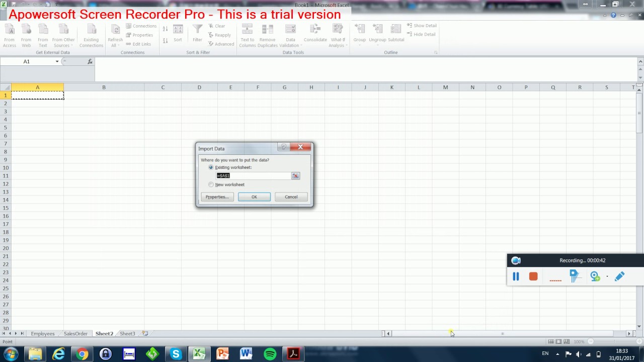Click Show Detail in Outline
644x362 pixels.
pos(422,26)
